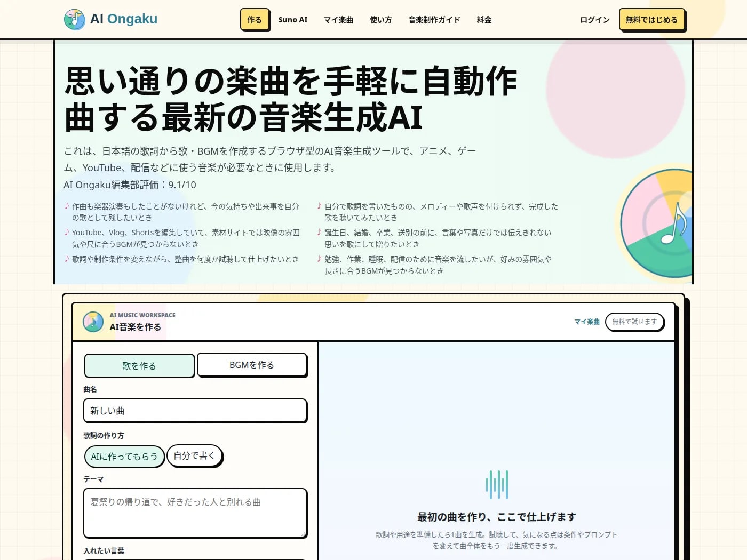Click the bullet starting with 歌詞や制作条件を変えながら

(181, 259)
